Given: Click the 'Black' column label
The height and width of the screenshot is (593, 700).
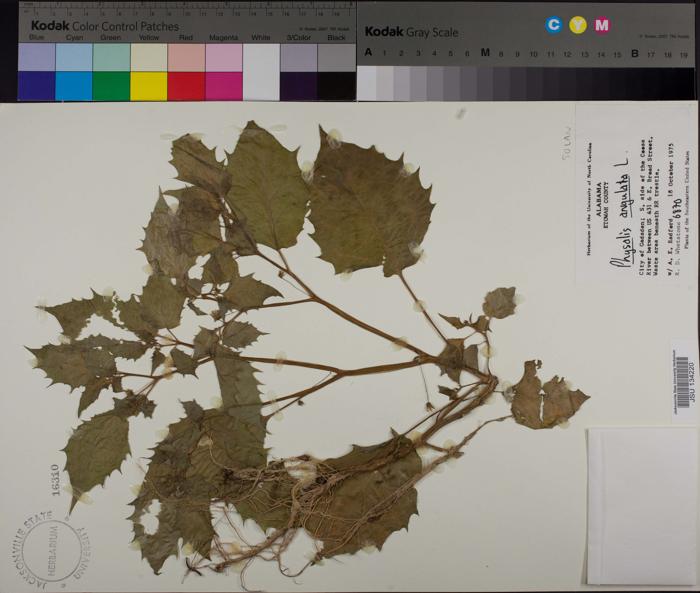Looking at the screenshot, I should [336, 38].
